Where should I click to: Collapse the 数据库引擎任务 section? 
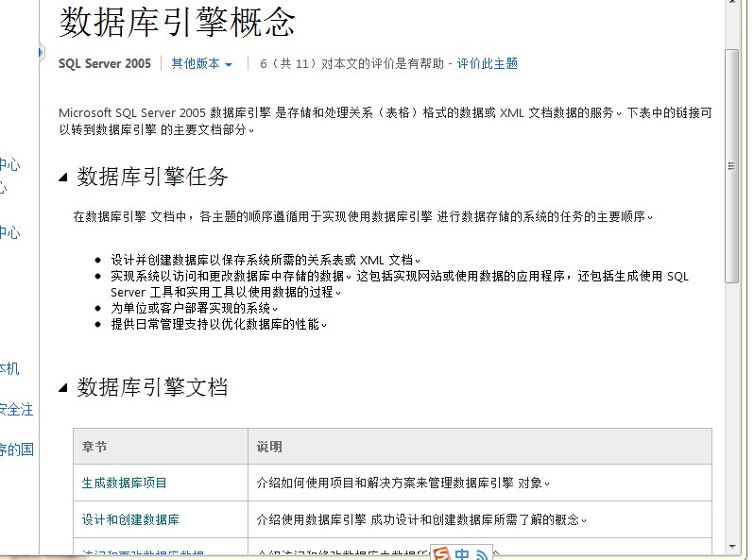point(63,178)
